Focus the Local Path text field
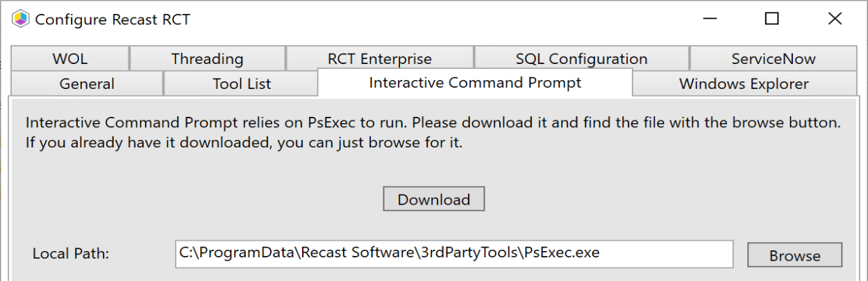The width and height of the screenshot is (868, 281). [x=454, y=254]
